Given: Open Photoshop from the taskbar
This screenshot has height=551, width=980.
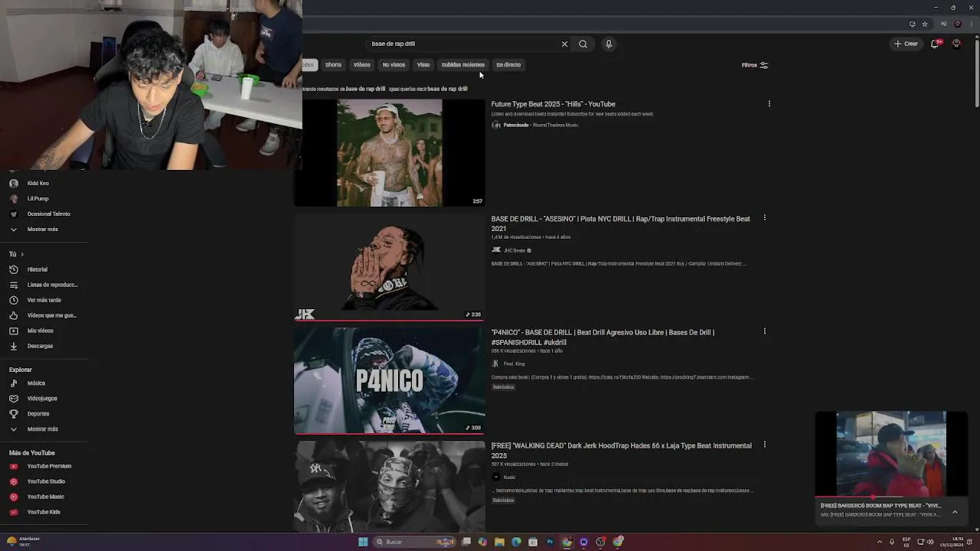Looking at the screenshot, I should [x=550, y=542].
